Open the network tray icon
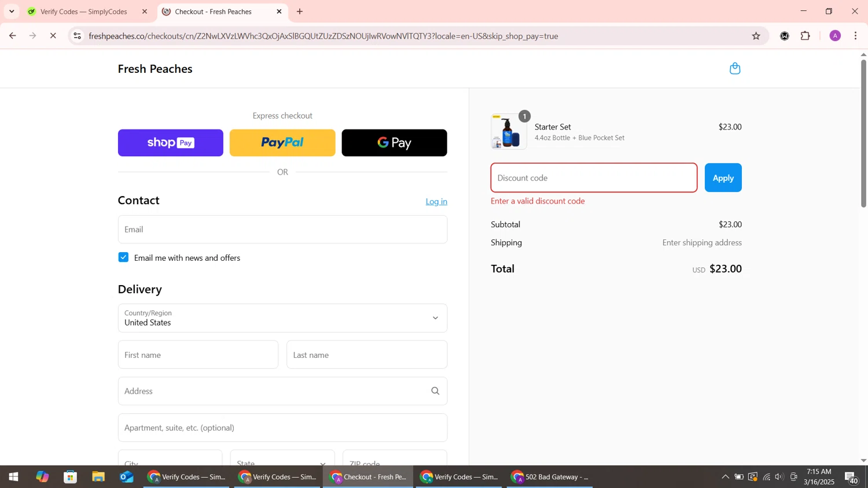Screen dimensions: 868x488 766,477
